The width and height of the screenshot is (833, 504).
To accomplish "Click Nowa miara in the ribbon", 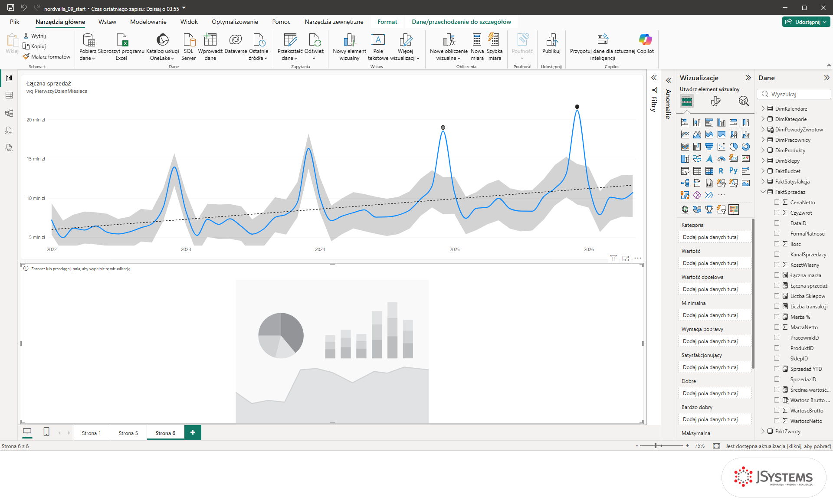I will tap(477, 46).
